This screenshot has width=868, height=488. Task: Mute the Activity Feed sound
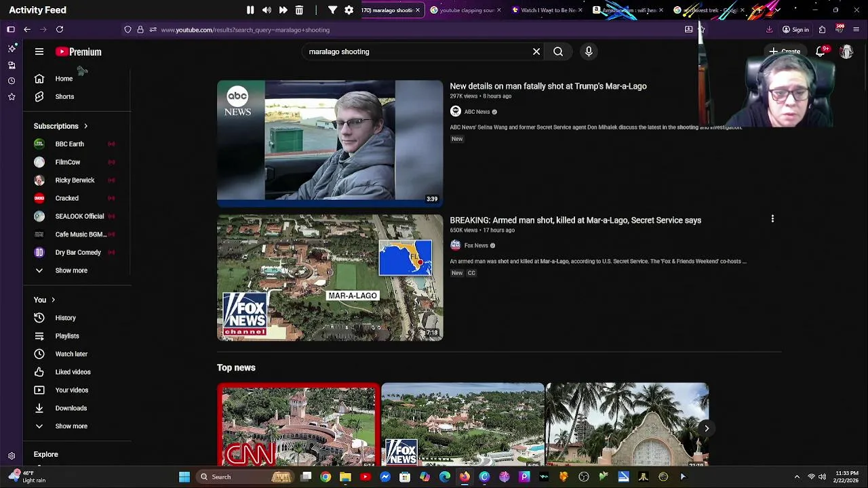pyautogui.click(x=267, y=10)
